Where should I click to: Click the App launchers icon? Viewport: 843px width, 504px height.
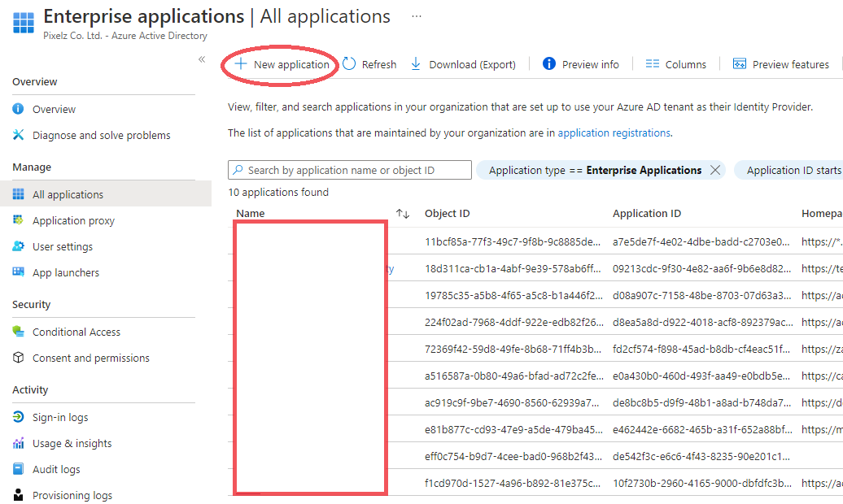(18, 272)
